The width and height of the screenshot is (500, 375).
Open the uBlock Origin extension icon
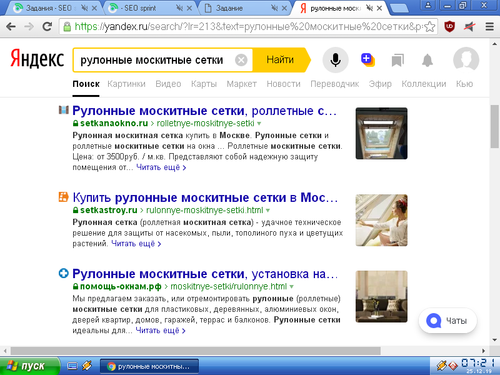450,26
